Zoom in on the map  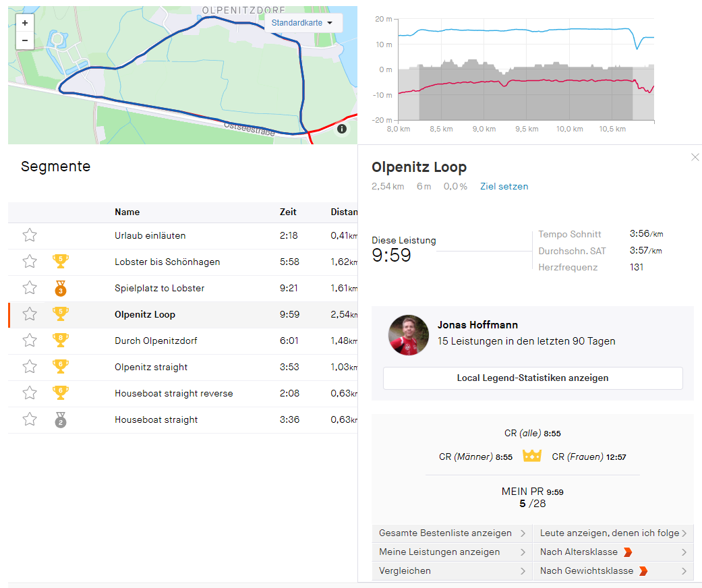(24, 23)
